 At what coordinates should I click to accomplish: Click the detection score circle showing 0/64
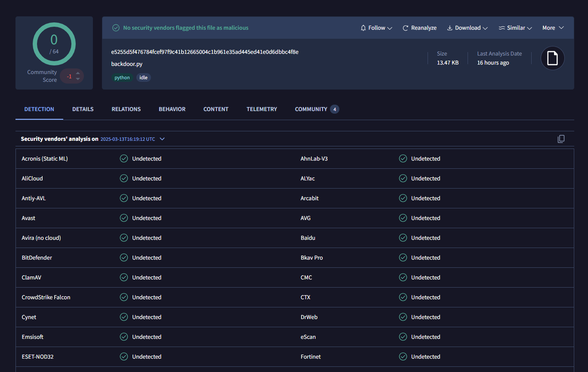(54, 43)
